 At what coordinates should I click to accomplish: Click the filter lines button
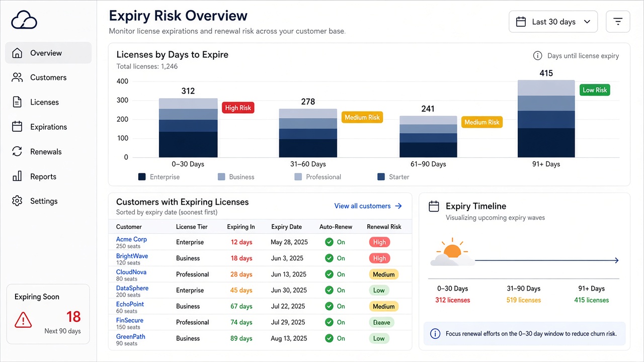[618, 22]
